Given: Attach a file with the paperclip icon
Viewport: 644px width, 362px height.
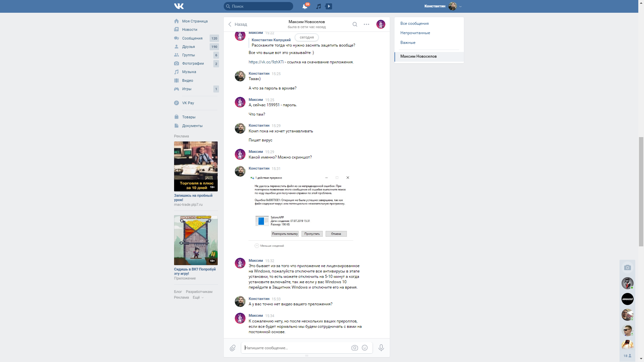Looking at the screenshot, I should click(x=232, y=348).
